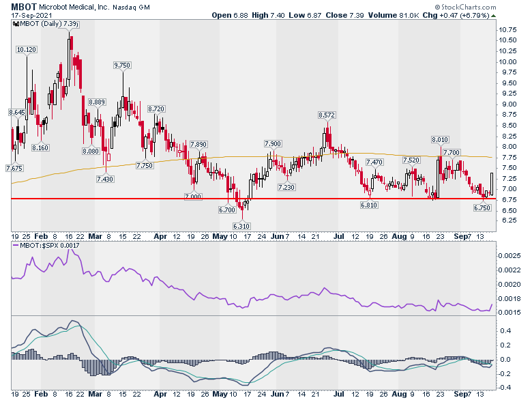
Task: Click the 7.700 price label
Action: pyautogui.click(x=452, y=152)
